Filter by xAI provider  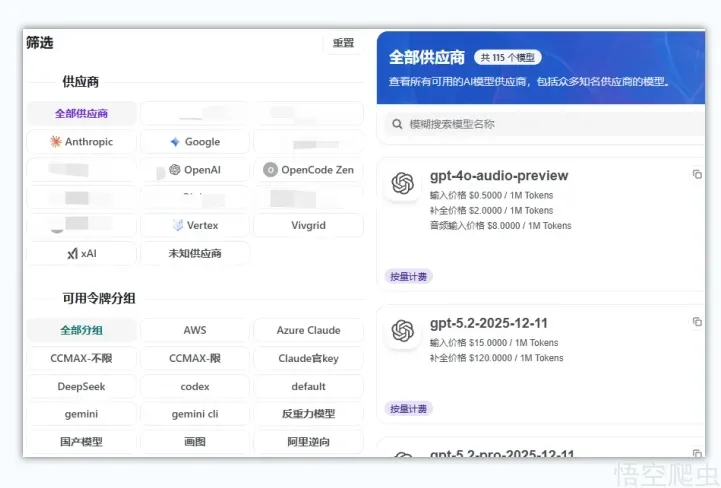click(81, 253)
